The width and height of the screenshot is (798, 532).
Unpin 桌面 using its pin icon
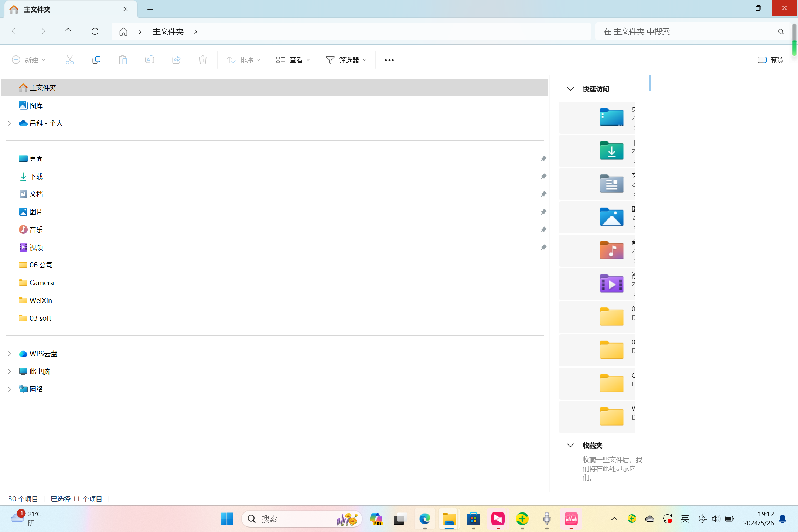(x=543, y=159)
